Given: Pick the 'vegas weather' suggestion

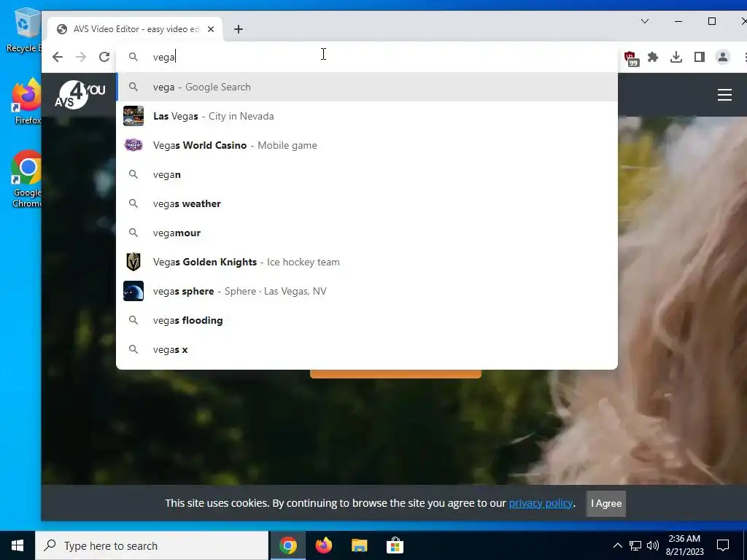Looking at the screenshot, I should (367, 204).
